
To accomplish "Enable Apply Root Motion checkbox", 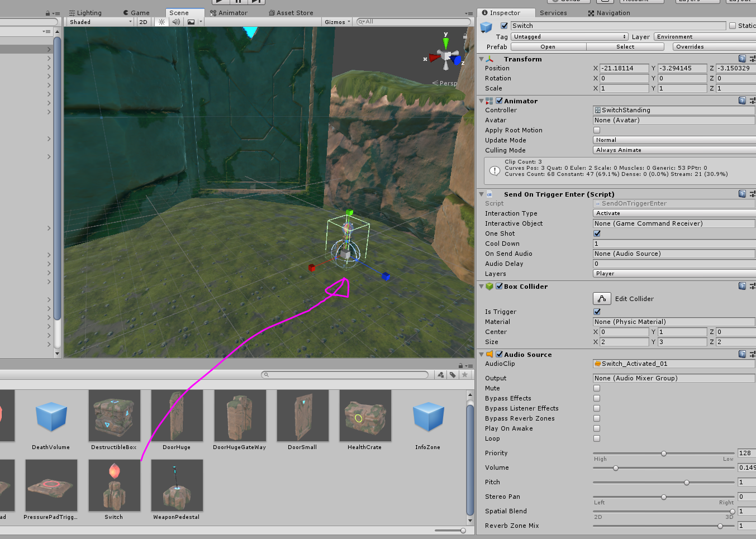I will (597, 130).
